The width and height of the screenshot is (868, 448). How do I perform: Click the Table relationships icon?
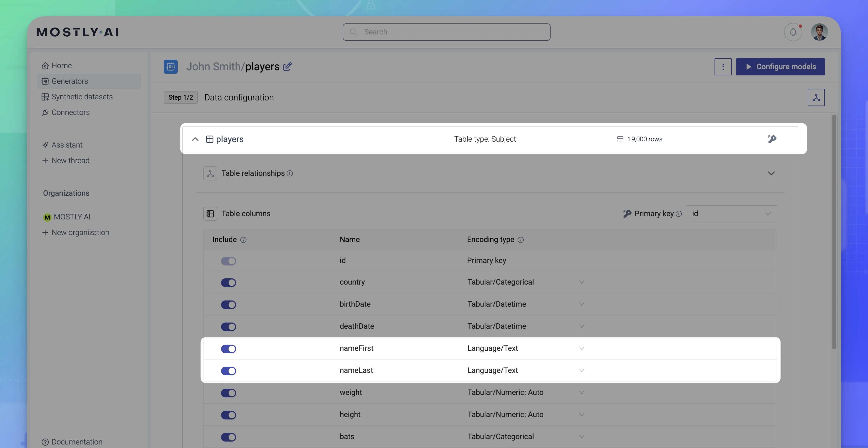point(210,173)
